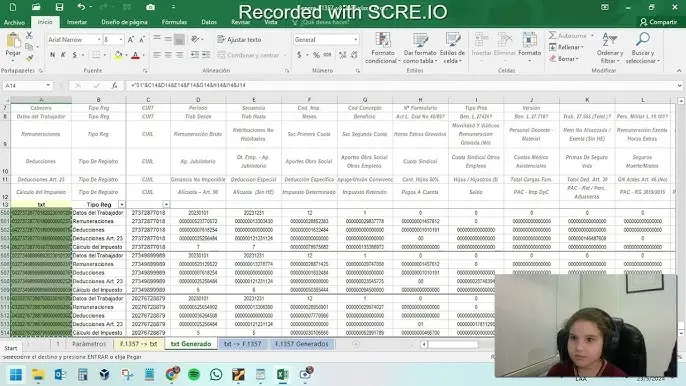The width and height of the screenshot is (686, 386).
Task: Open Chrome from the taskbar
Action: click(x=172, y=375)
